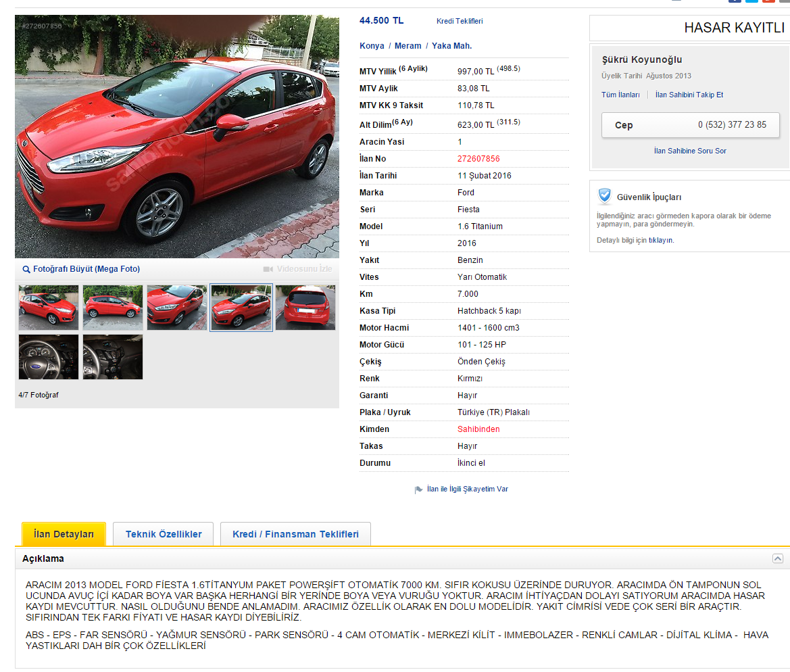Screen dimensions: 790x672
Task: Select the third thumbnail front close-up
Action: pyautogui.click(x=177, y=308)
